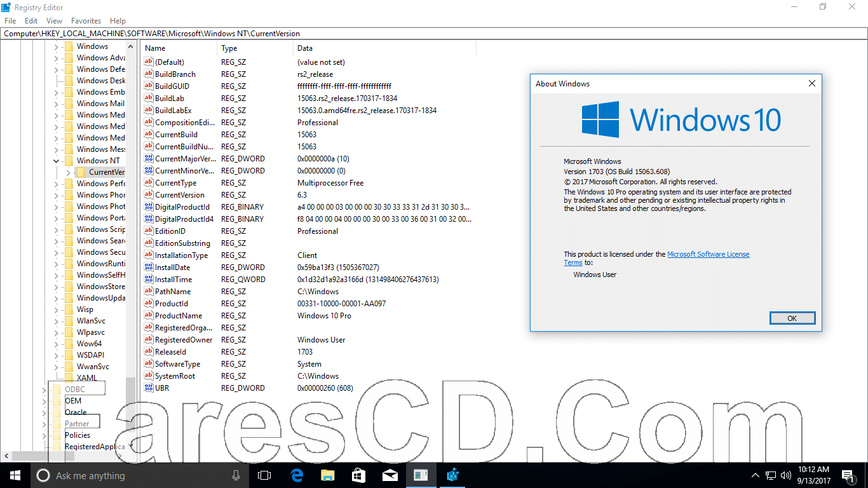Show hidden system tray icons
This screenshot has height=488, width=868.
point(756,475)
